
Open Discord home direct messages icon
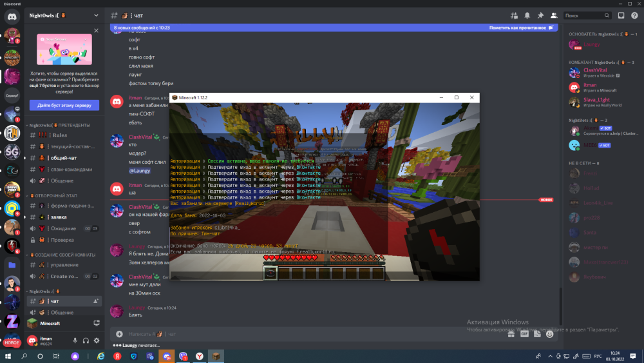pos(12,17)
